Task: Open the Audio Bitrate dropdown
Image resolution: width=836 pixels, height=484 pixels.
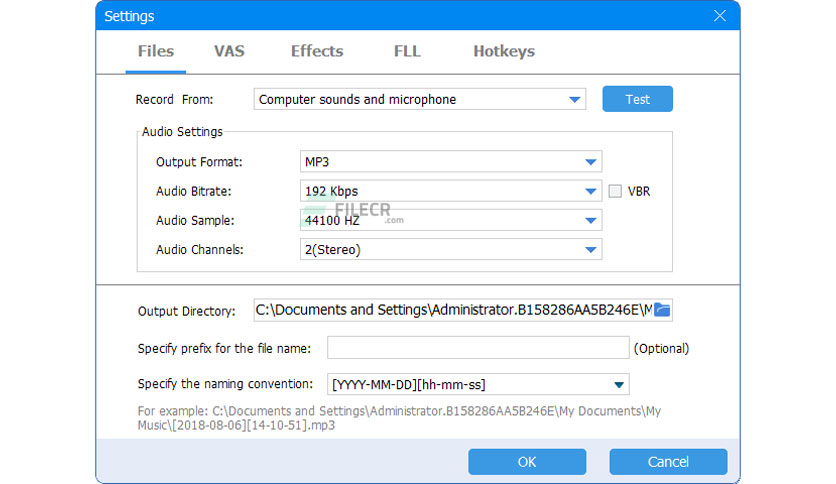Action: pos(451,191)
